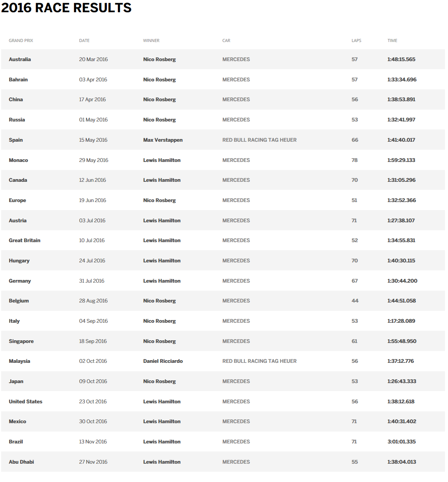Viewport: 448px width, 482px height.
Task: Select the Malaysia Grand Prix link
Action: 19,361
